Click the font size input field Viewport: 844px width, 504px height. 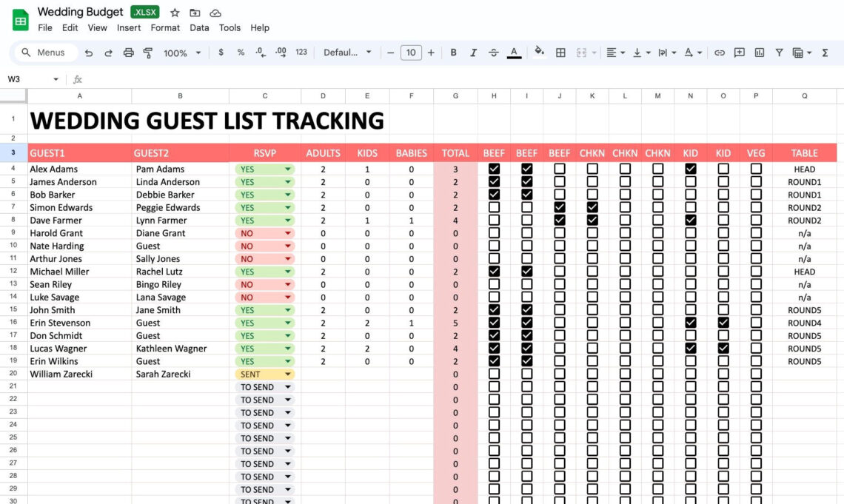point(411,53)
